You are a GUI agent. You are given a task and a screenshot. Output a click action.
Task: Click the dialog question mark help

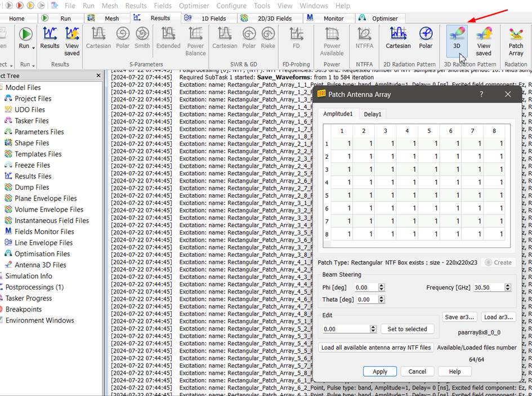[x=481, y=94]
